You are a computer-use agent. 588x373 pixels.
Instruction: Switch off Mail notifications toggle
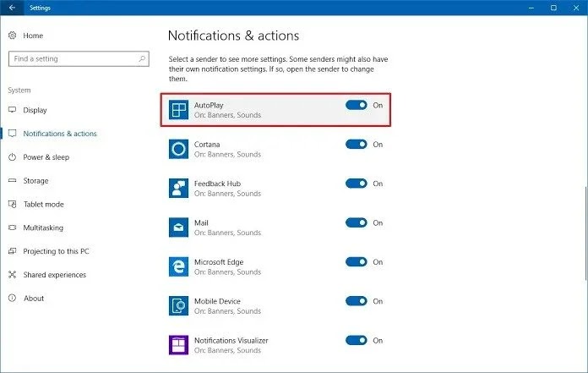click(357, 222)
